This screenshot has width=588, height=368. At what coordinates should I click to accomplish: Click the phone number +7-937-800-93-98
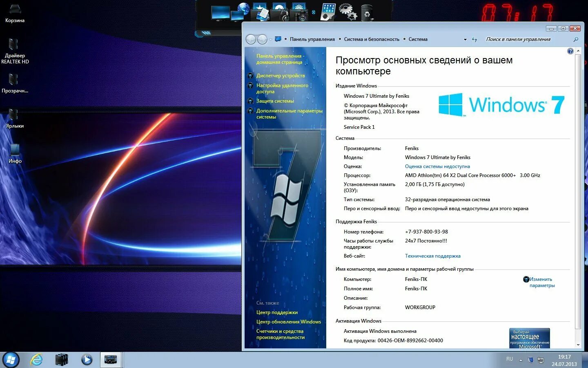(426, 232)
